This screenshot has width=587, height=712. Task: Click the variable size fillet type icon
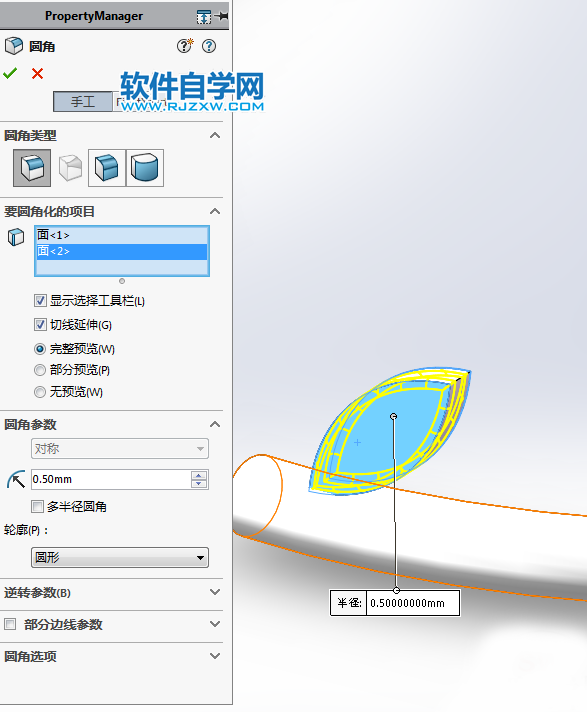(70, 168)
